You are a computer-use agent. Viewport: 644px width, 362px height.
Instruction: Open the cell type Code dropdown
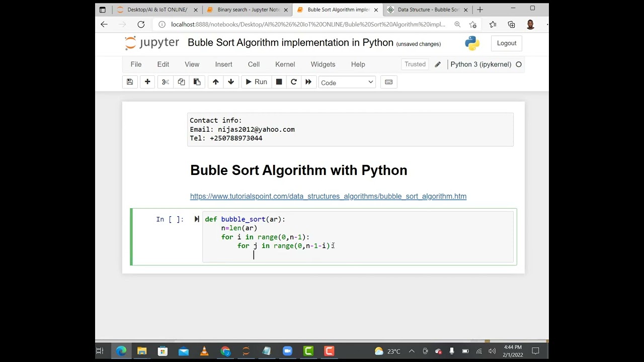pyautogui.click(x=347, y=82)
